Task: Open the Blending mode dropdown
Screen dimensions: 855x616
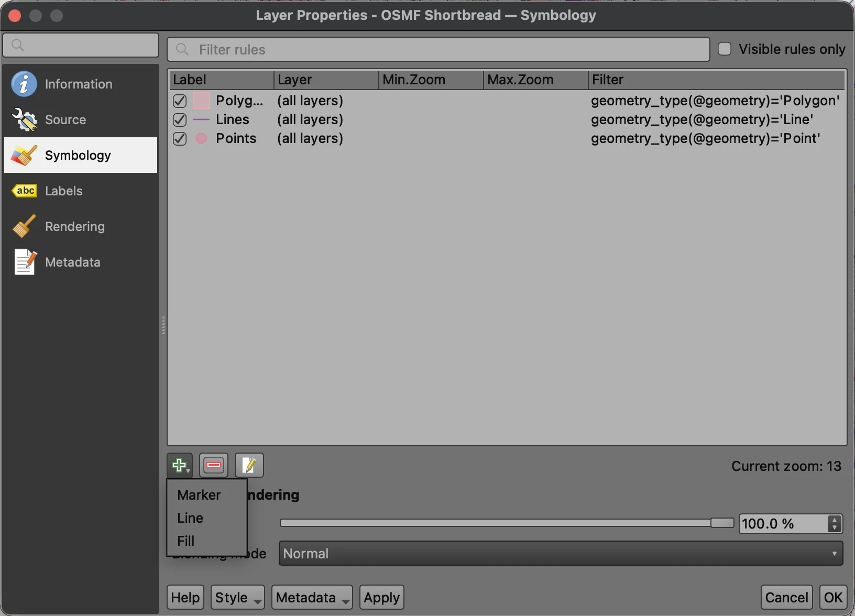Action: click(561, 553)
